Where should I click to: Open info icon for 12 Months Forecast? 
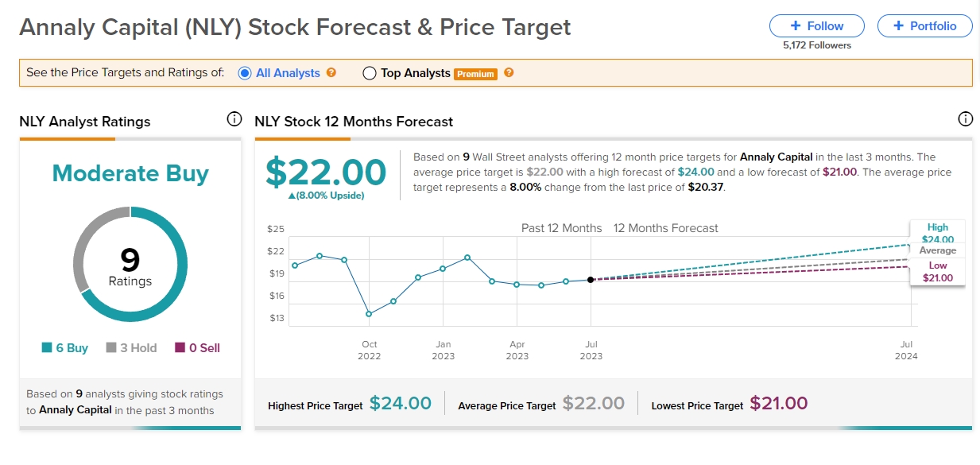coord(965,119)
